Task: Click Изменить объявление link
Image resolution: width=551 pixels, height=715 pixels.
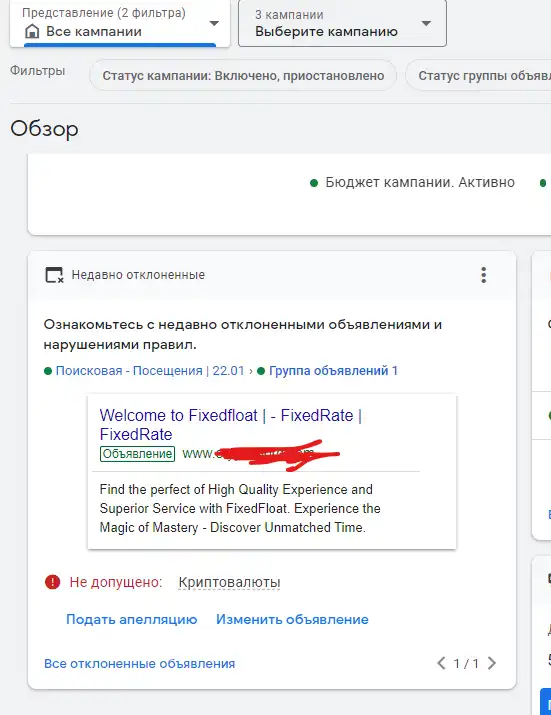Action: tap(292, 619)
